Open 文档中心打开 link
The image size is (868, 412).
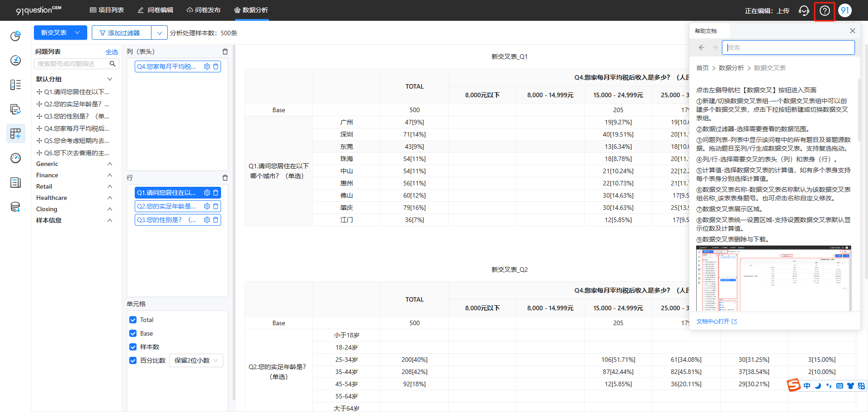point(717,322)
